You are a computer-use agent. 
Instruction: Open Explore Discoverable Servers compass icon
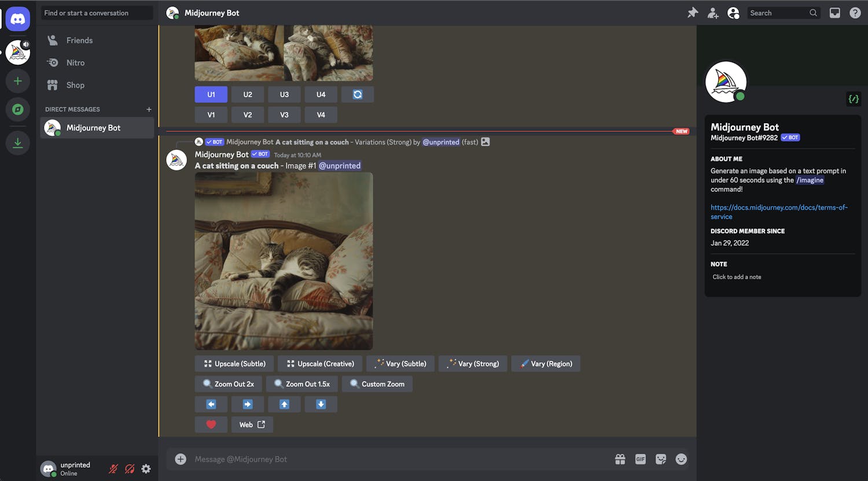coord(18,109)
